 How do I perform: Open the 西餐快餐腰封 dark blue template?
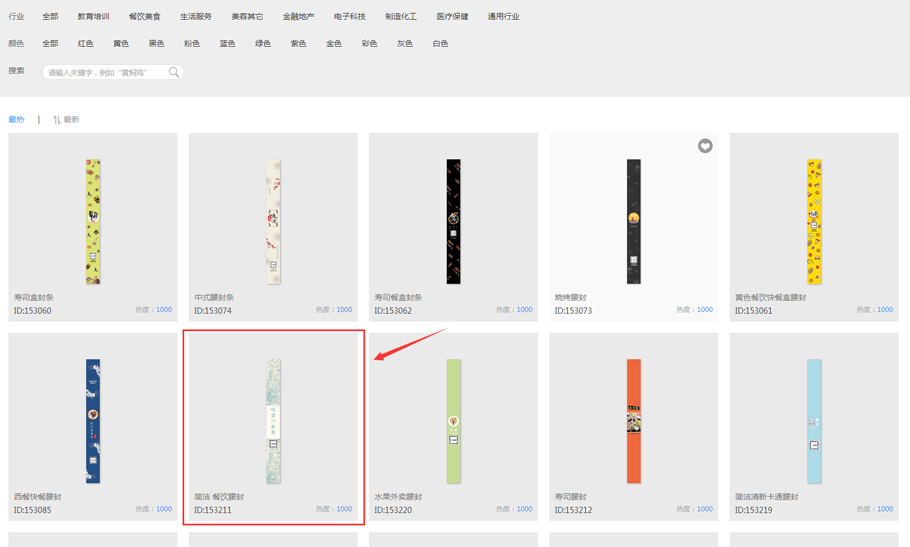pos(93,421)
